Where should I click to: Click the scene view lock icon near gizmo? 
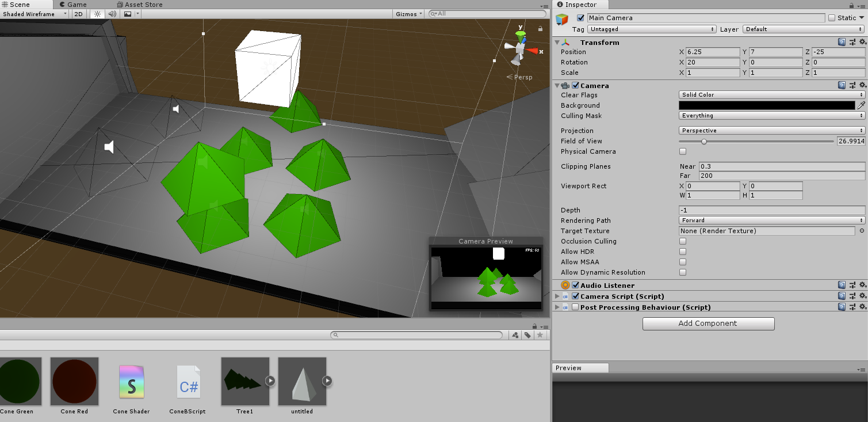pyautogui.click(x=540, y=28)
